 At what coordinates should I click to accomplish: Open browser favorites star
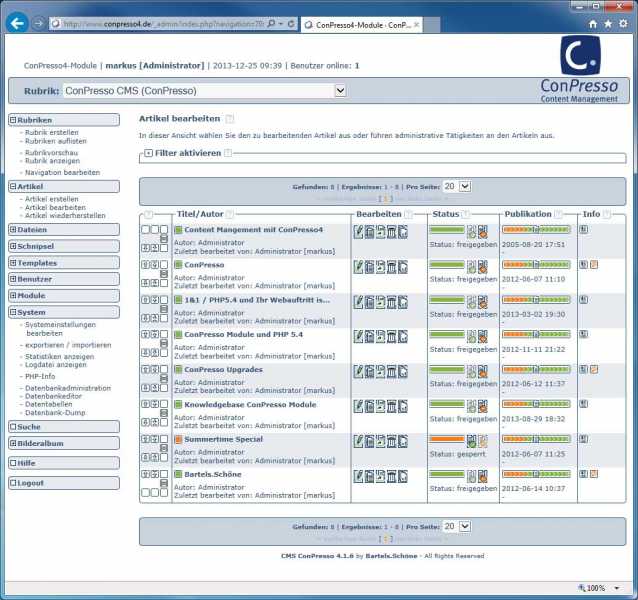608,24
